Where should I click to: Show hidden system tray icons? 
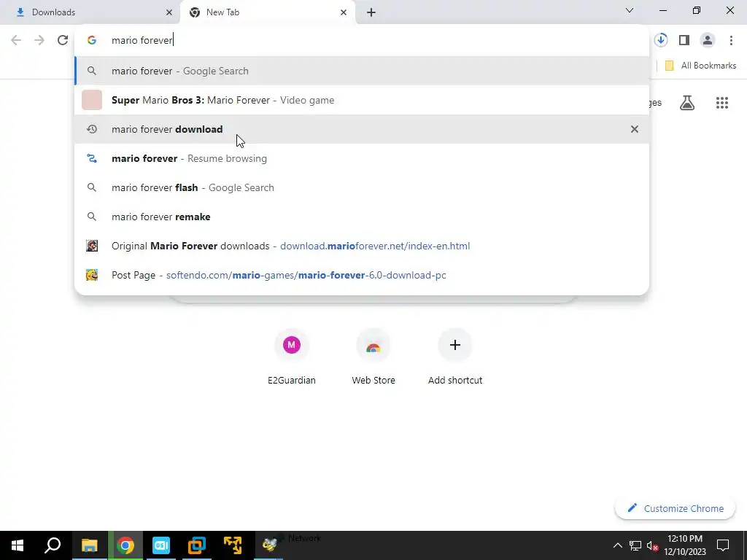tap(617, 545)
